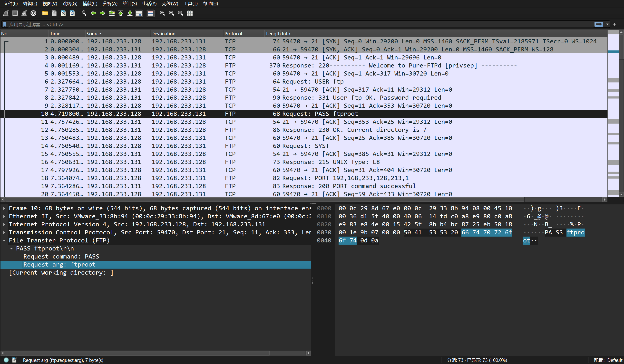Open capture options gear icon
The height and width of the screenshot is (364, 624).
pyautogui.click(x=33, y=13)
